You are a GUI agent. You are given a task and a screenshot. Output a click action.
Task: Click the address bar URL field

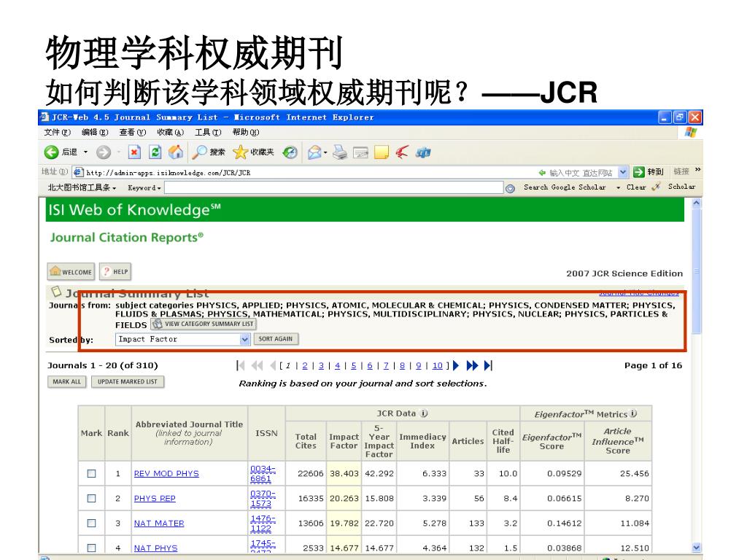(351, 172)
